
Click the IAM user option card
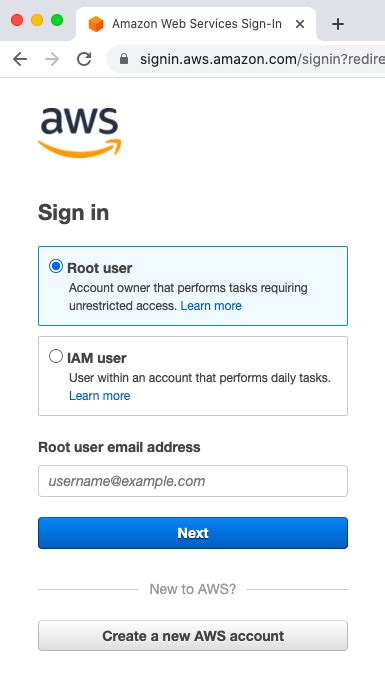tap(193, 376)
